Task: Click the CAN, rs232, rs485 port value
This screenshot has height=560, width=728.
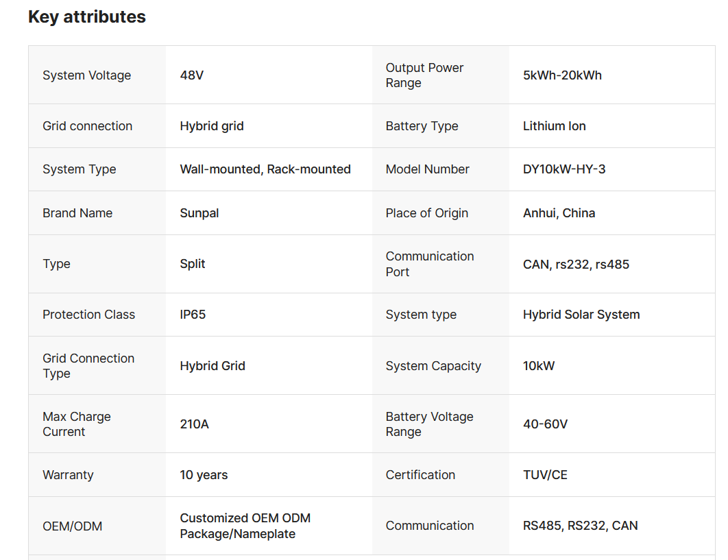Action: (576, 264)
